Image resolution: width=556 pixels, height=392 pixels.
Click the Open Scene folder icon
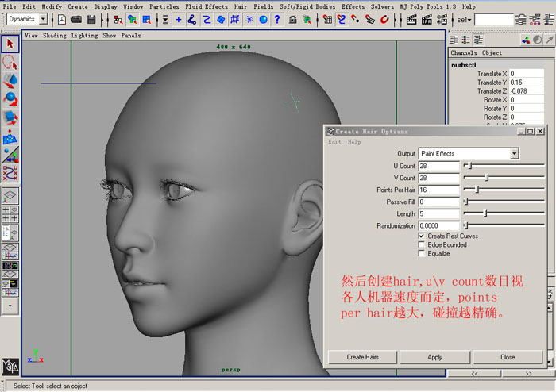pyautogui.click(x=76, y=20)
